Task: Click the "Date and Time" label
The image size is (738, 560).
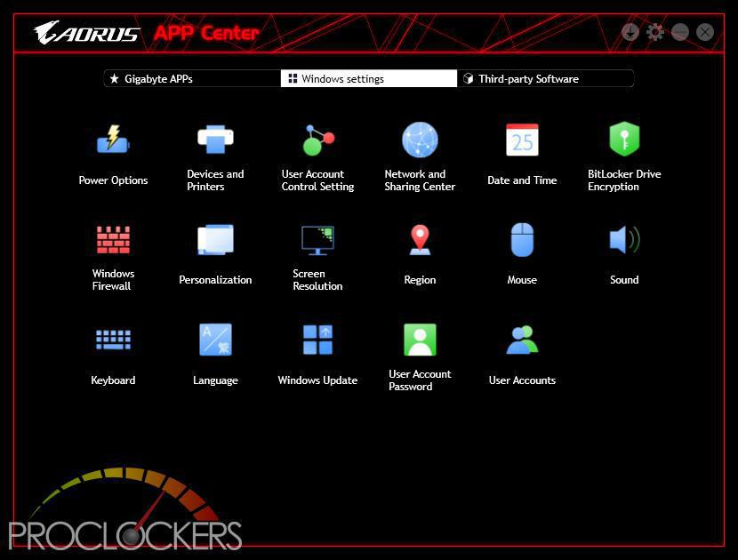Action: (x=522, y=180)
